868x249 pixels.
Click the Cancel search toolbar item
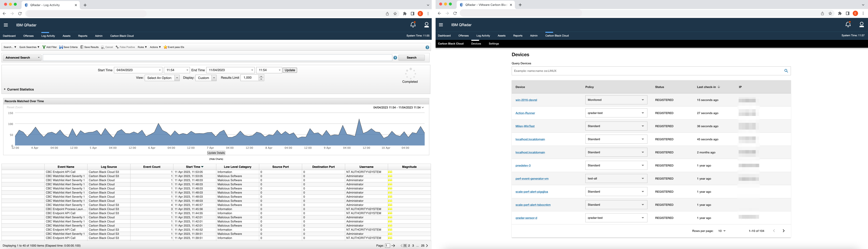107,47
